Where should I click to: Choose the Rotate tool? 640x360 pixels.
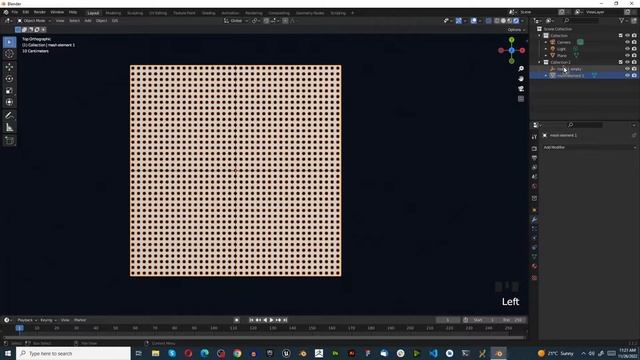9,79
